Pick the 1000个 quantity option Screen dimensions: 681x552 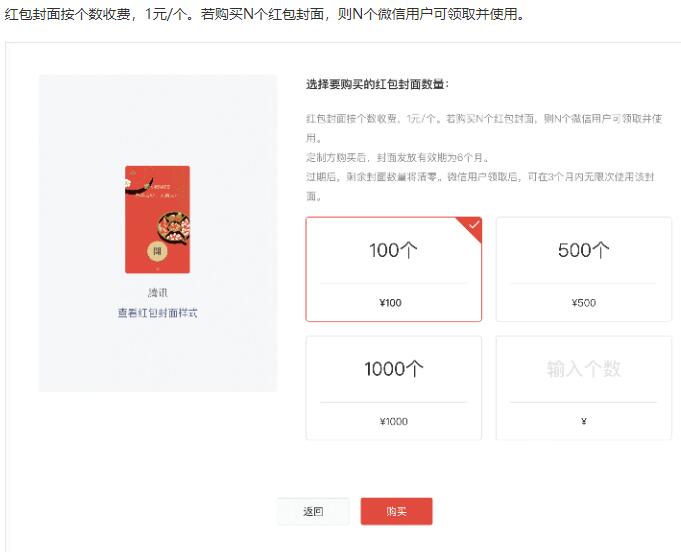(x=393, y=388)
